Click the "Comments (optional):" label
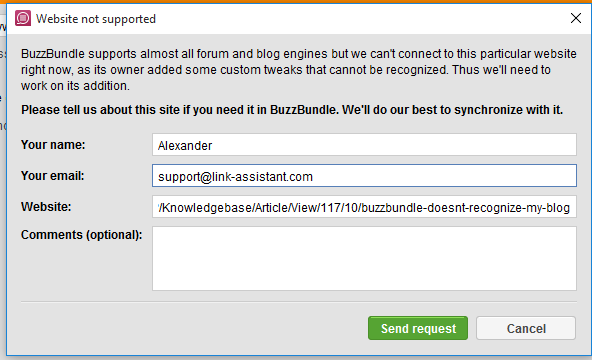This screenshot has height=360, width=592. (82, 235)
